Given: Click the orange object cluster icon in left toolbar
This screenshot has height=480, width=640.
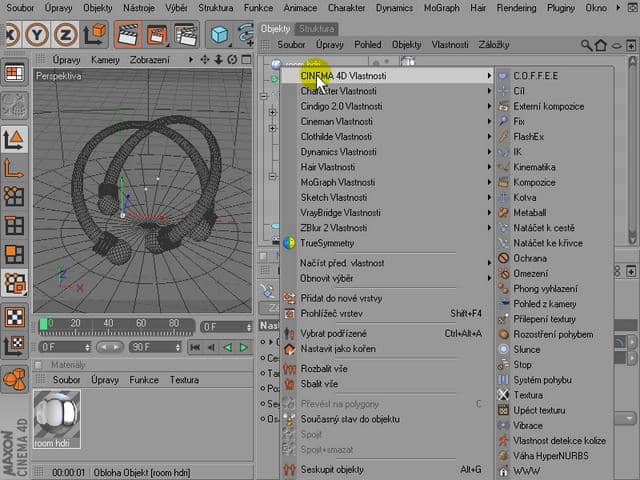Looking at the screenshot, I should [14, 378].
